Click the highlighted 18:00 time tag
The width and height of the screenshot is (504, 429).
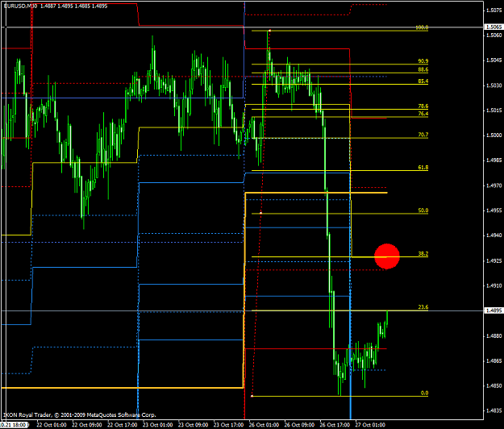coord(15,425)
